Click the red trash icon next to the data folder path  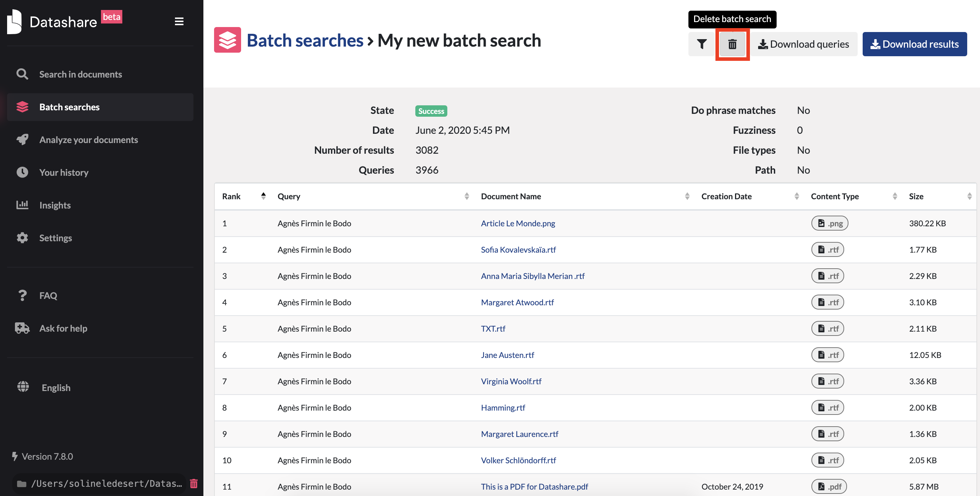click(x=194, y=484)
